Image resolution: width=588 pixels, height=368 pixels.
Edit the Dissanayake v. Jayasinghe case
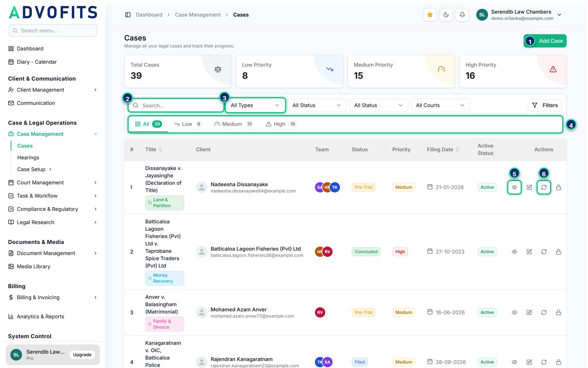[529, 187]
